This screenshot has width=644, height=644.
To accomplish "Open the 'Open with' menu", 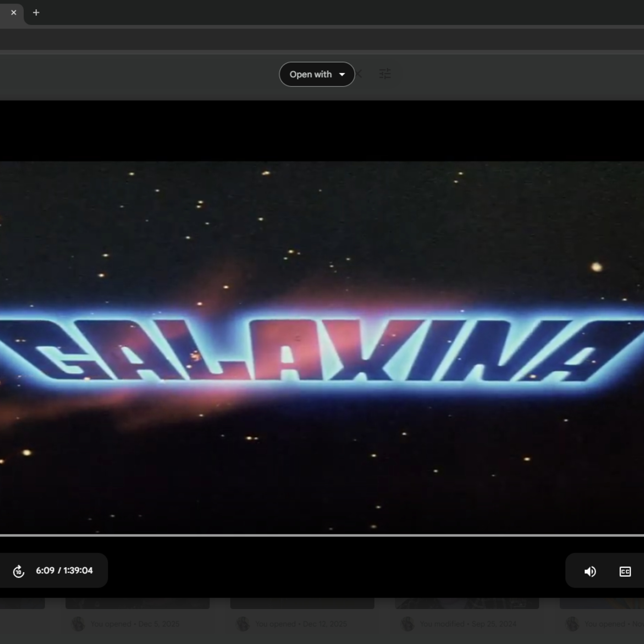I will pos(310,74).
